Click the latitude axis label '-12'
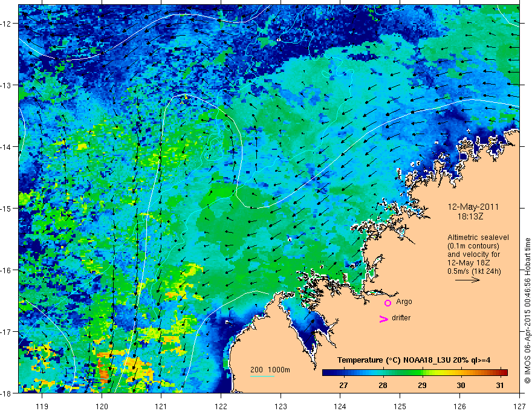532x411 pixels. point(6,24)
